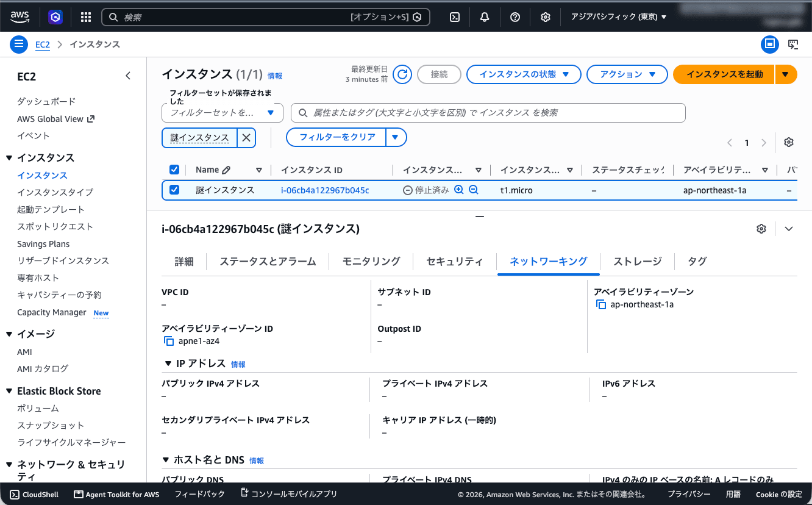Screen dimensions: 812x505
Task: Open EC2 breadcrumb link
Action: coord(43,45)
